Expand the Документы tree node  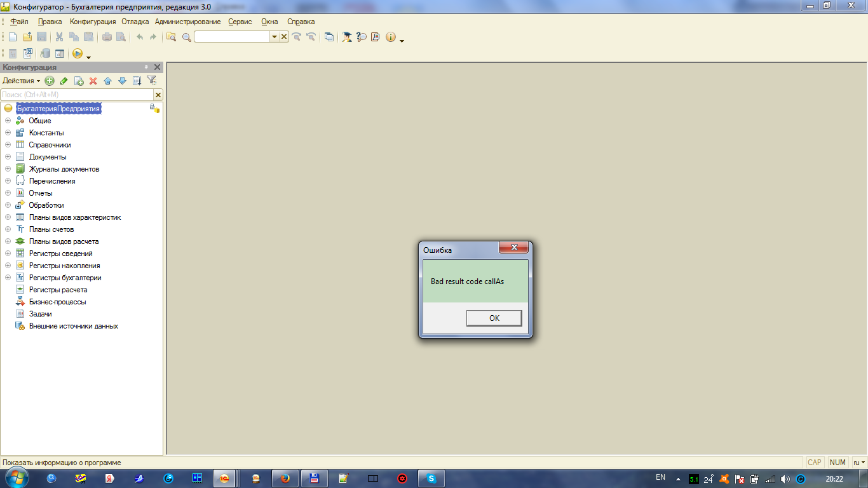pos(8,157)
